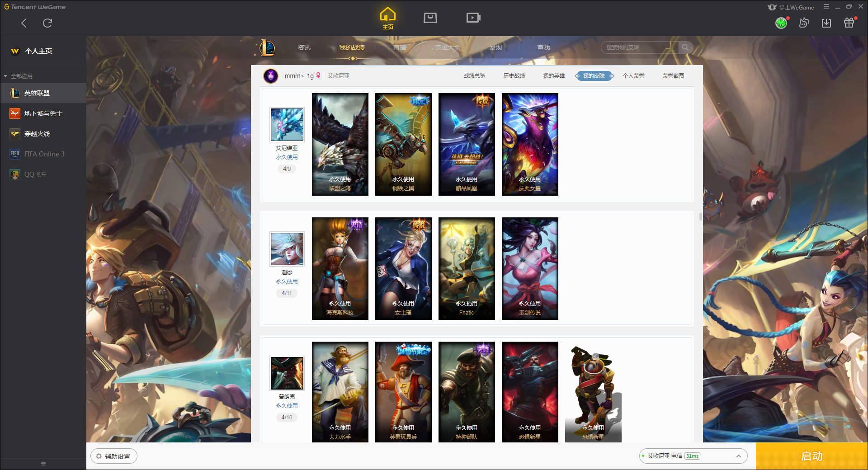Click the magnifier search button

coord(685,47)
